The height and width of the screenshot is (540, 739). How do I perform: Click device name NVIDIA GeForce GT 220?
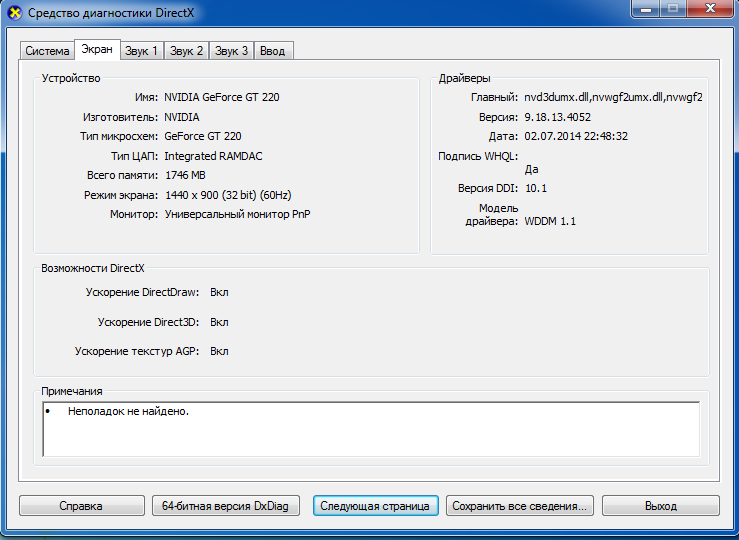222,97
